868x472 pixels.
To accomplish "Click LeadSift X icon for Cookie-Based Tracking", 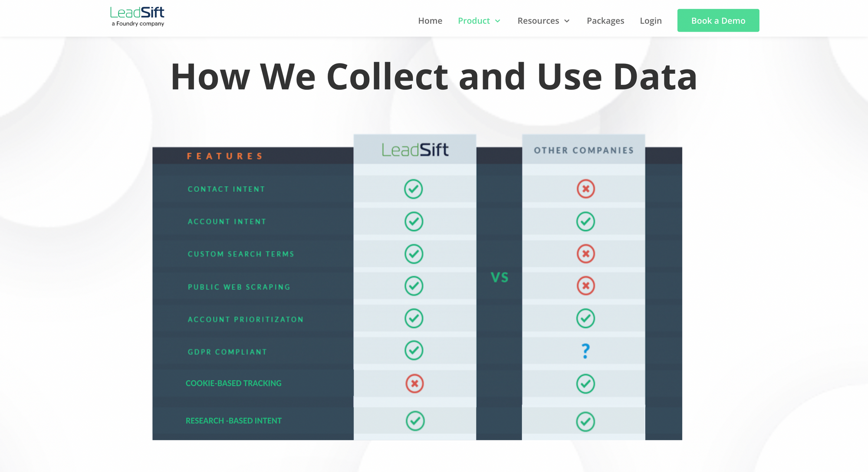I will (x=414, y=383).
